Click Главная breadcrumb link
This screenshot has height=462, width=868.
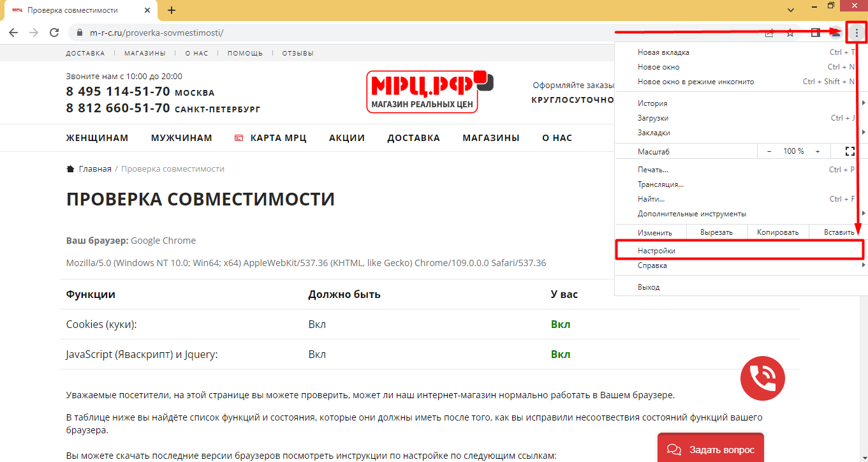tap(95, 169)
